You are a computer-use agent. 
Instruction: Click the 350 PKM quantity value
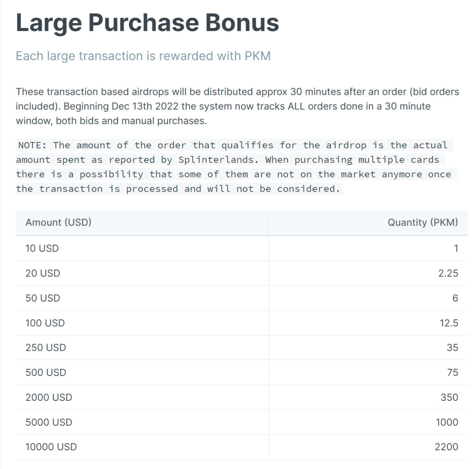449,397
